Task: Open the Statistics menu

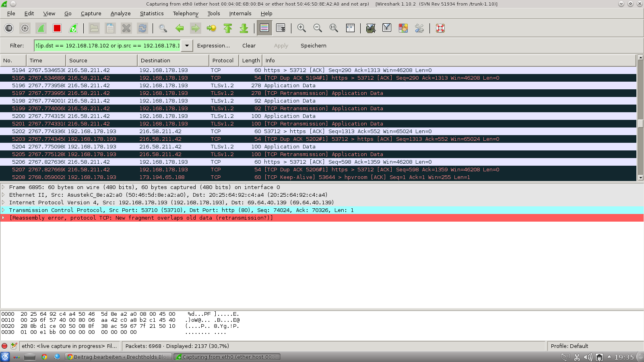Action: pos(151,13)
